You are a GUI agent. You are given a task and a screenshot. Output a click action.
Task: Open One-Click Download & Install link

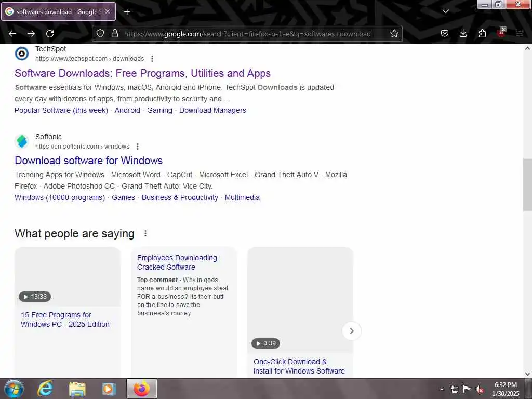tap(299, 366)
